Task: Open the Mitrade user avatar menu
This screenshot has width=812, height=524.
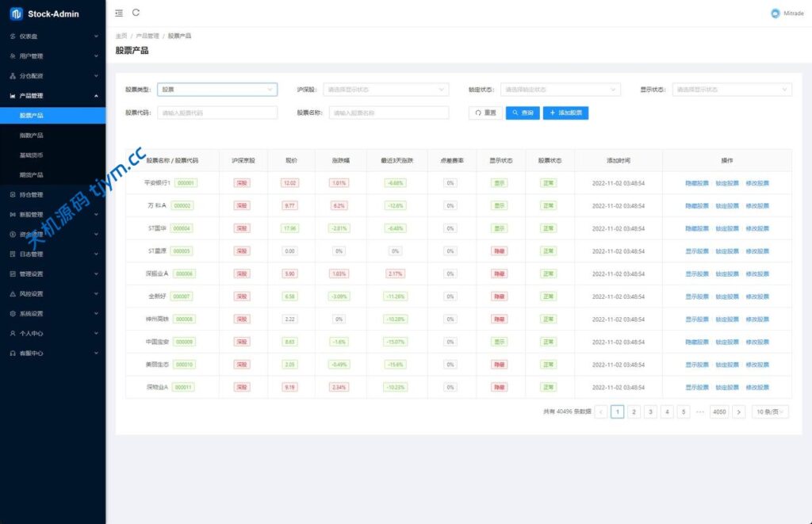Action: (775, 13)
